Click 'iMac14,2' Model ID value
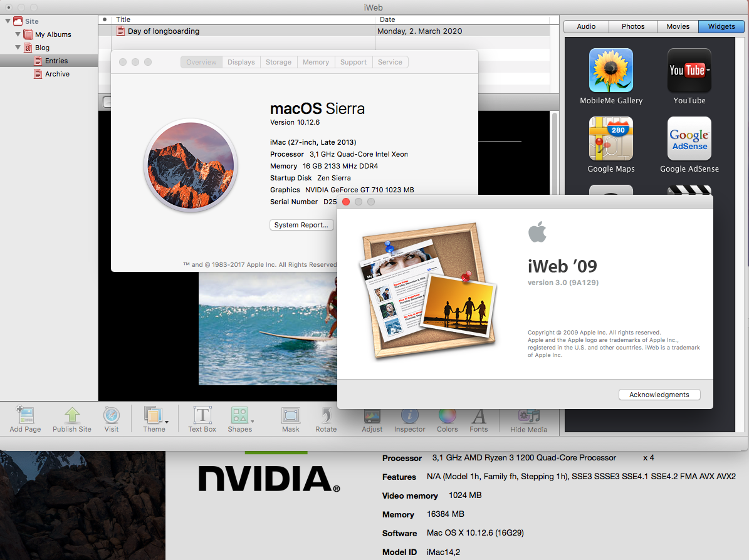749x560 pixels. tap(443, 552)
